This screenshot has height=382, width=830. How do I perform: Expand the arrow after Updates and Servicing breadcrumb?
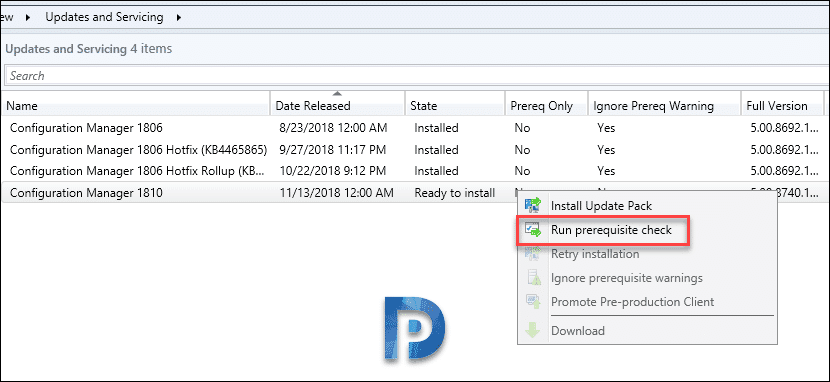click(179, 17)
